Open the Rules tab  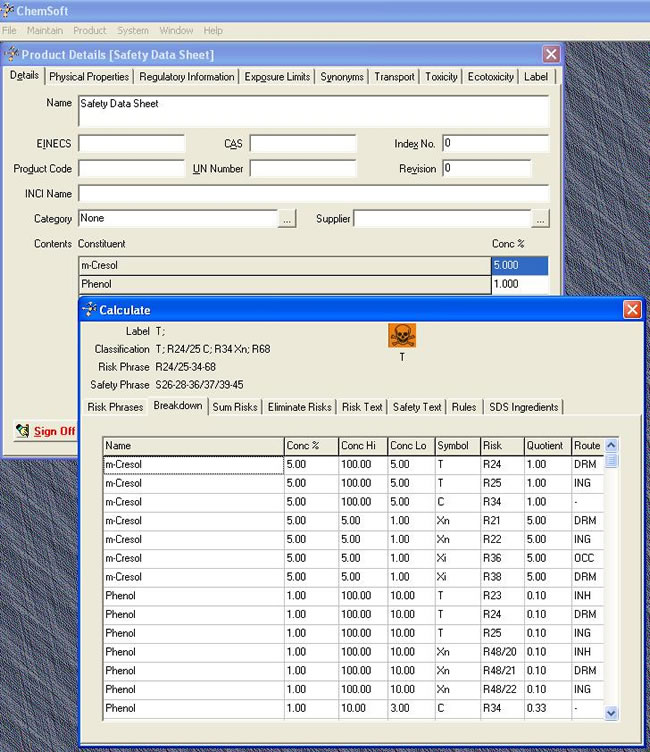point(464,407)
